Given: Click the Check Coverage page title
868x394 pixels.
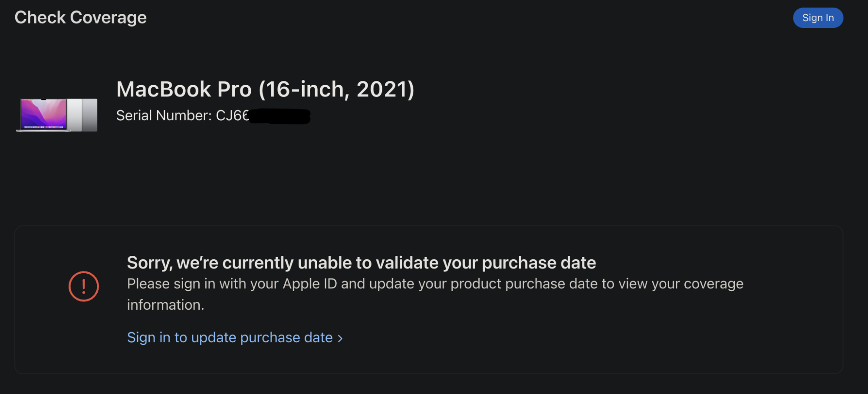Looking at the screenshot, I should pos(80,17).
